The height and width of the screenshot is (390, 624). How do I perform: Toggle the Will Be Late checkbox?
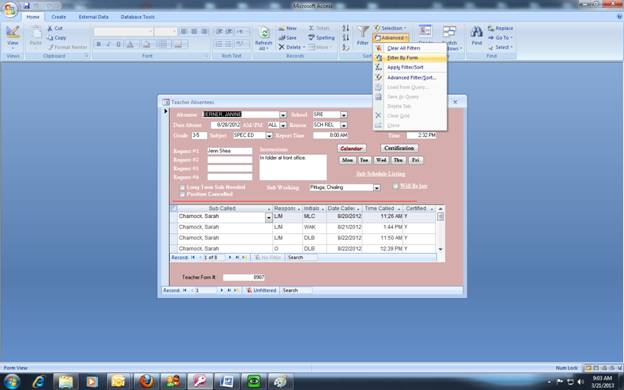tap(396, 186)
